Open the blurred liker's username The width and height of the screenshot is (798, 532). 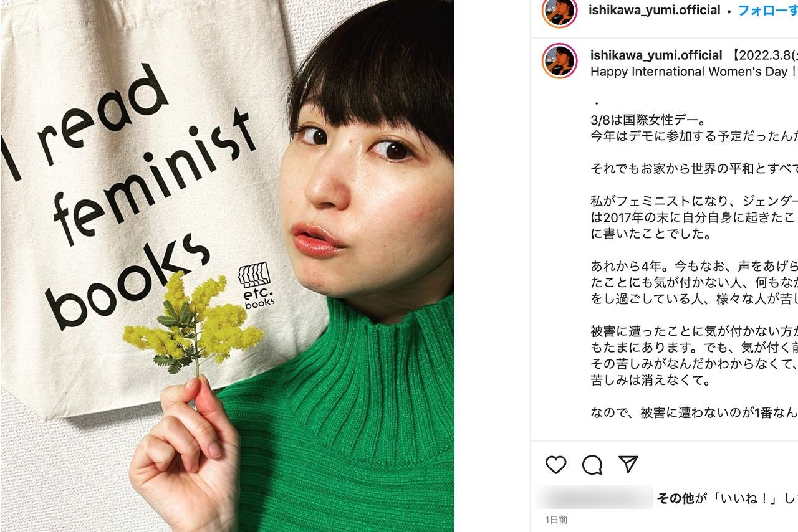pos(594,498)
